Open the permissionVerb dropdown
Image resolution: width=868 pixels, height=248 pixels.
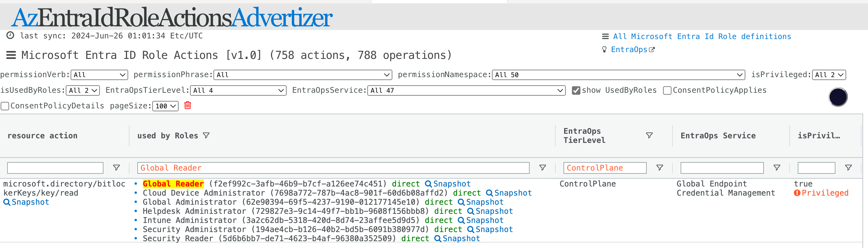100,75
